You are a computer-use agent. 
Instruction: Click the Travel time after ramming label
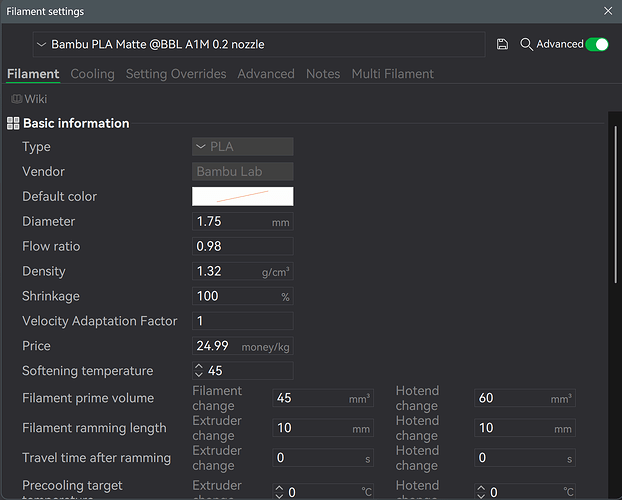pos(96,458)
